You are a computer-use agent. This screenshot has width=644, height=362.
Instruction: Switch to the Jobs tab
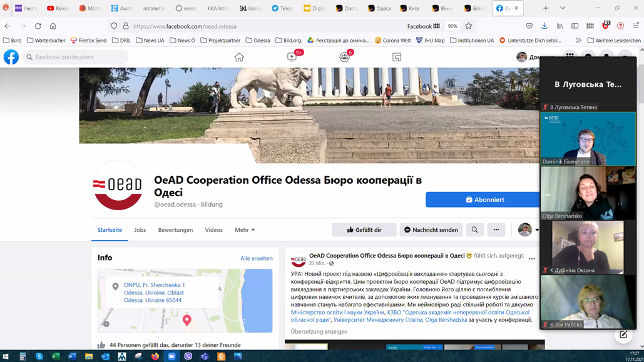pos(140,230)
